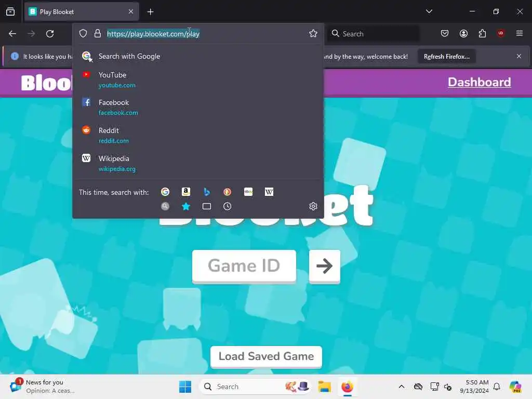Open a new tab with the plus button
Screen dimensions: 532x399
(150, 12)
